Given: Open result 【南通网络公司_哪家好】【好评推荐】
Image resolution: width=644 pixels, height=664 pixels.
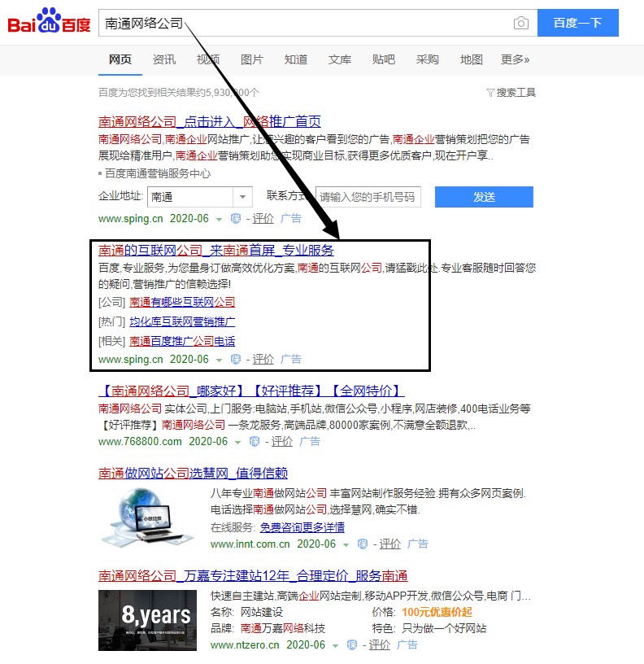Looking at the screenshot, I should click(x=251, y=391).
